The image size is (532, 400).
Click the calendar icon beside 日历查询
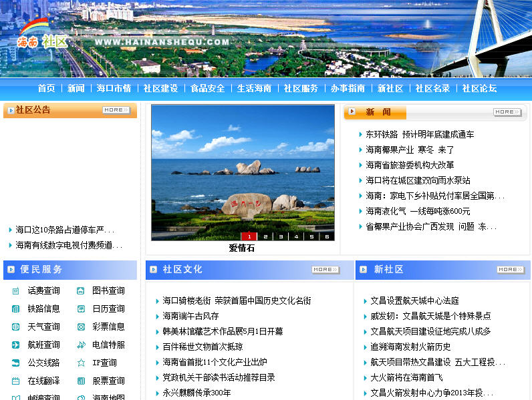pos(81,309)
